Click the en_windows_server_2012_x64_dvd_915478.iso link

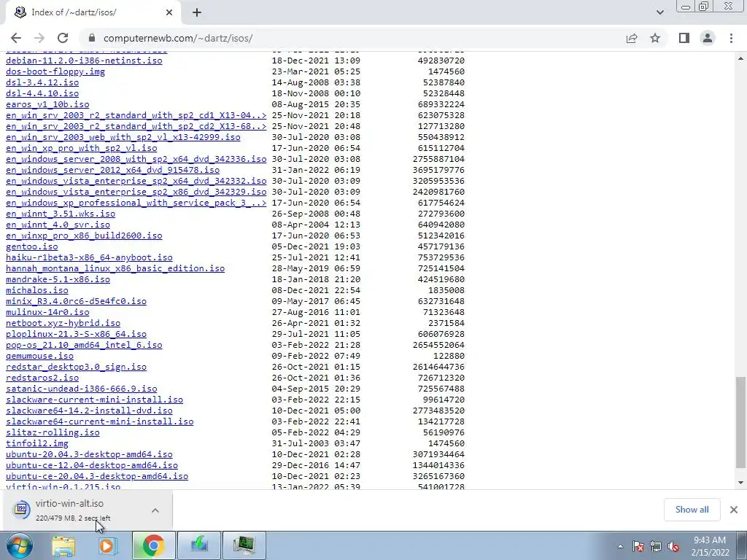click(113, 170)
